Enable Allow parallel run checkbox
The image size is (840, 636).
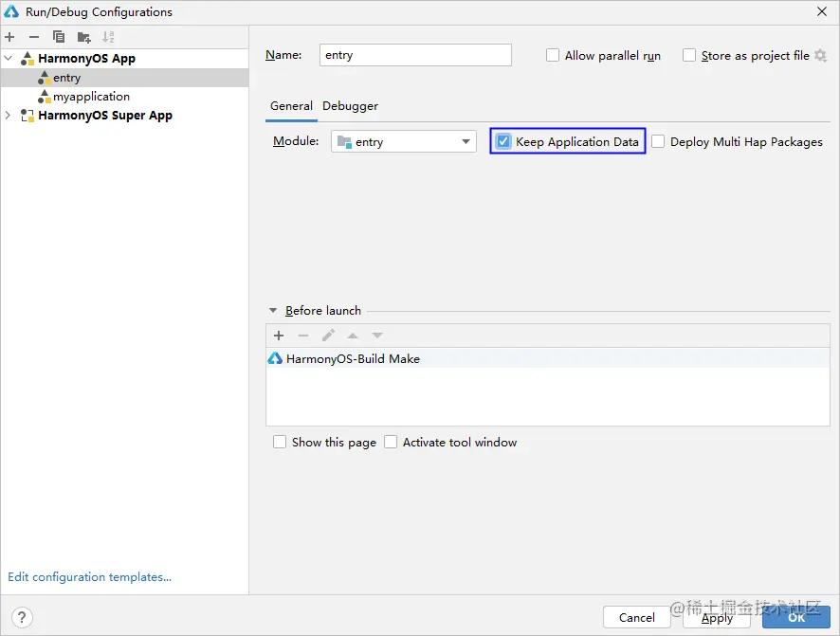(x=553, y=55)
